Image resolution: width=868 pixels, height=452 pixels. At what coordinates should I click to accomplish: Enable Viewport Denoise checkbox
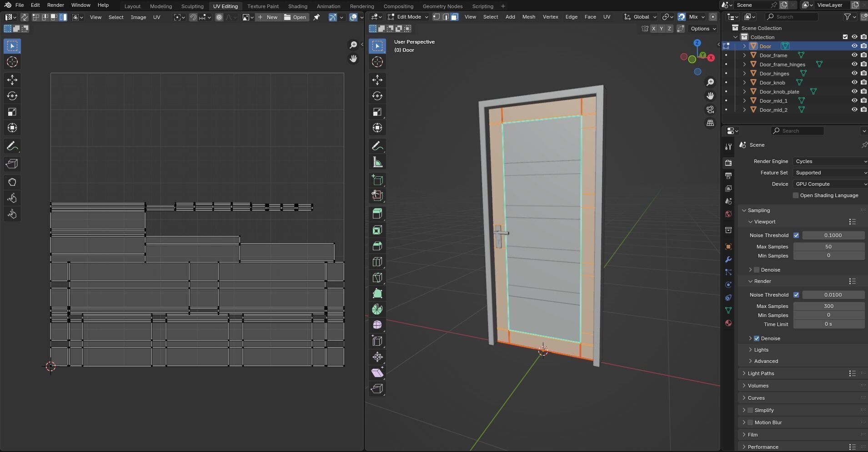(757, 270)
